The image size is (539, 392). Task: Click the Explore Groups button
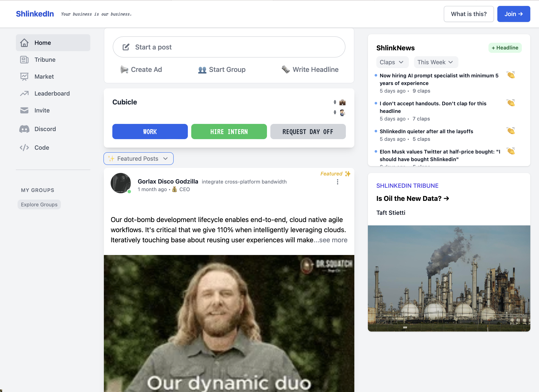click(39, 204)
